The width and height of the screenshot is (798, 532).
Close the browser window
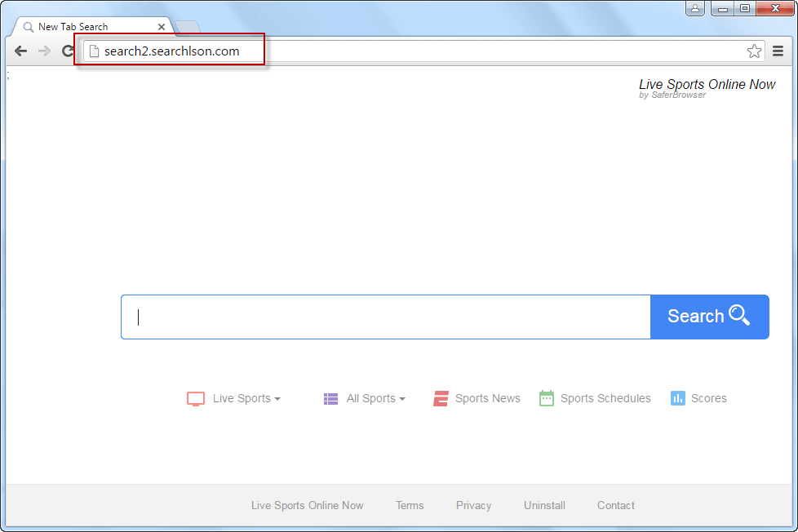point(775,8)
